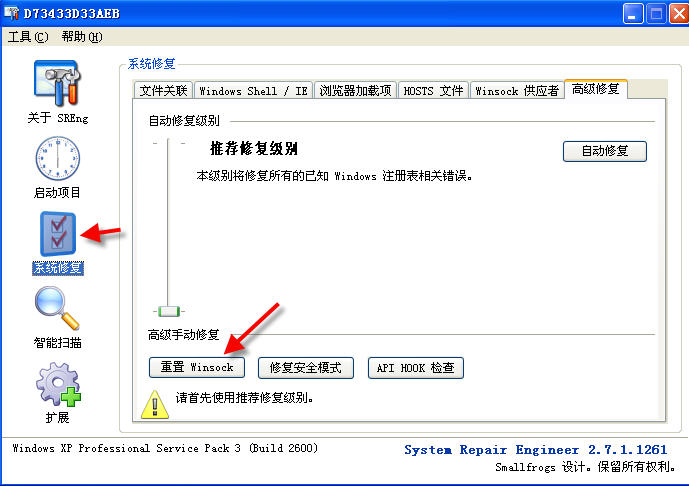Click the yellow warning triangle icon

155,405
